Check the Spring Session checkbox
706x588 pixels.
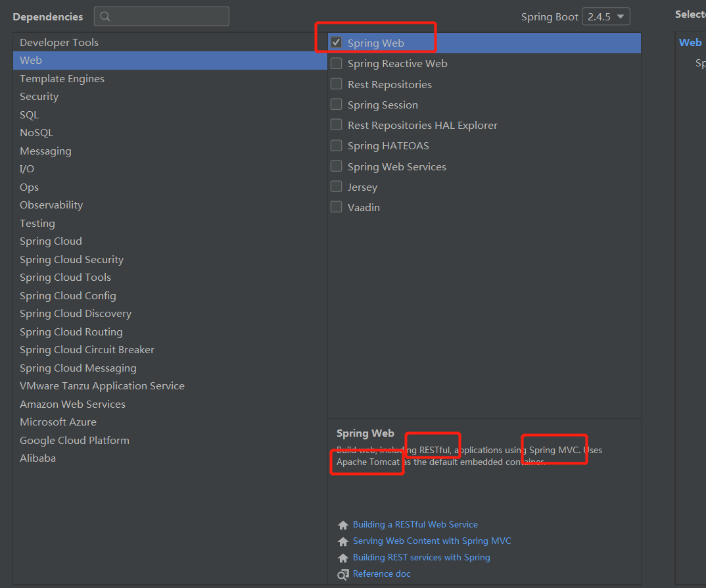[337, 104]
